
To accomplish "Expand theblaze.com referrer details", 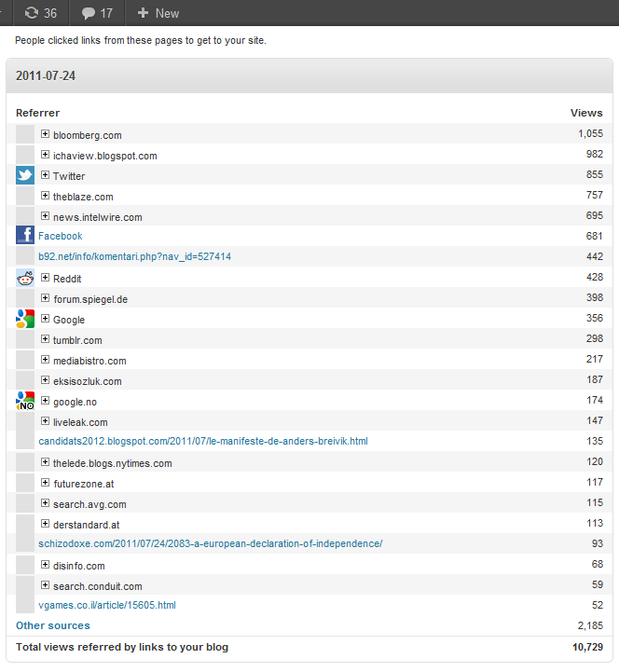I will [45, 196].
